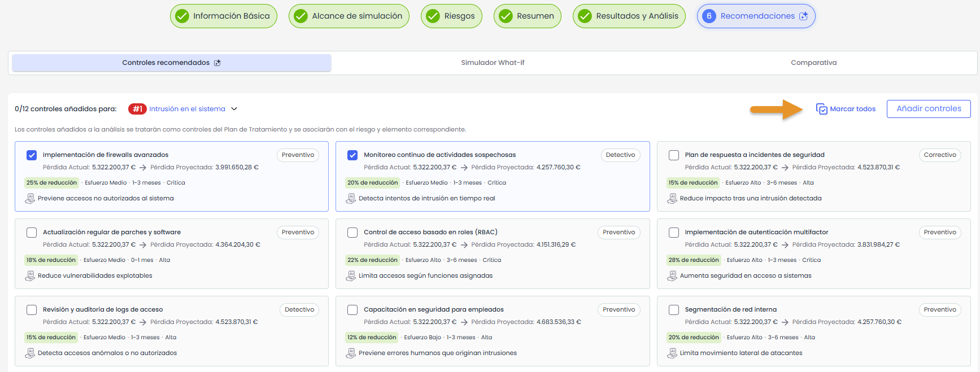Check Revisión y auditoría de logs
Viewport: 980px width, 372px height.
click(x=32, y=310)
